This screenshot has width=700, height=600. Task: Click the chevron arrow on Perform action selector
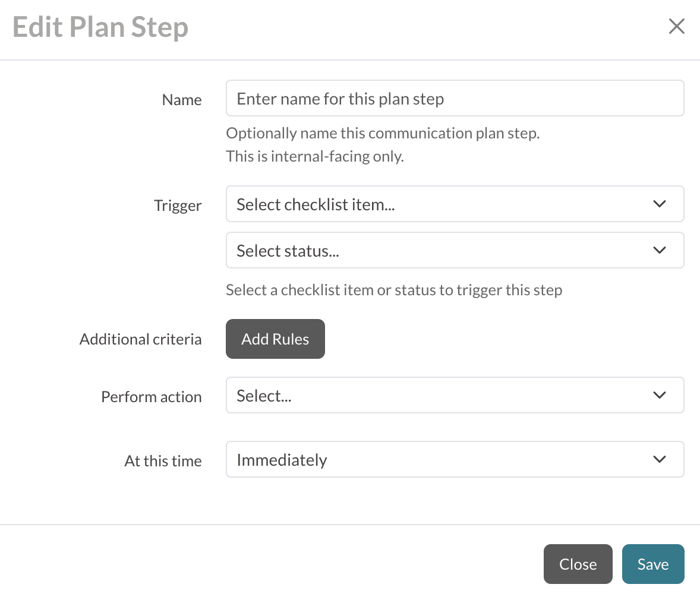pyautogui.click(x=659, y=396)
